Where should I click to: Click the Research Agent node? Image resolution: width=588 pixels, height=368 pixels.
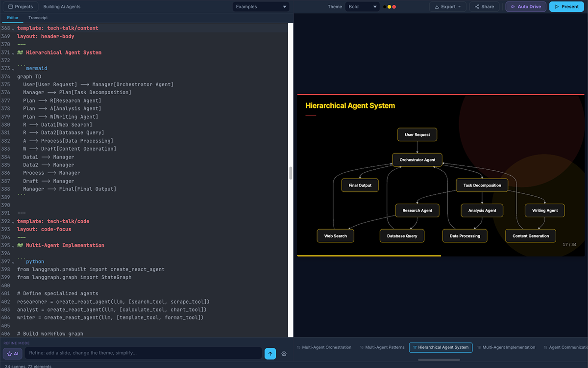[417, 210]
